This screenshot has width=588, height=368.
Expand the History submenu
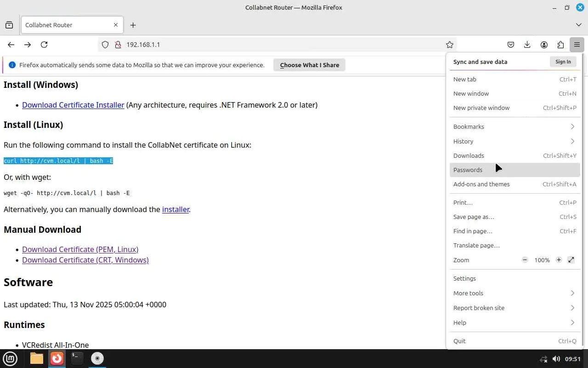click(x=514, y=141)
